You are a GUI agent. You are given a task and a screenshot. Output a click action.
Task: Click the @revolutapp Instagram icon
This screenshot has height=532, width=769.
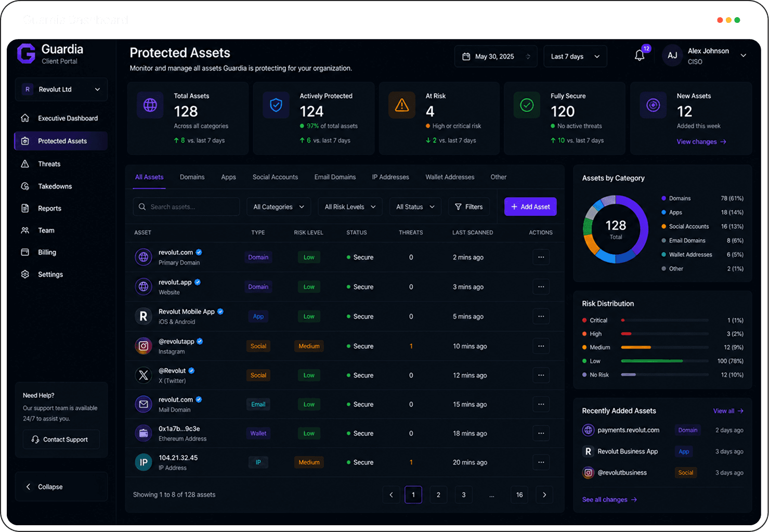144,346
